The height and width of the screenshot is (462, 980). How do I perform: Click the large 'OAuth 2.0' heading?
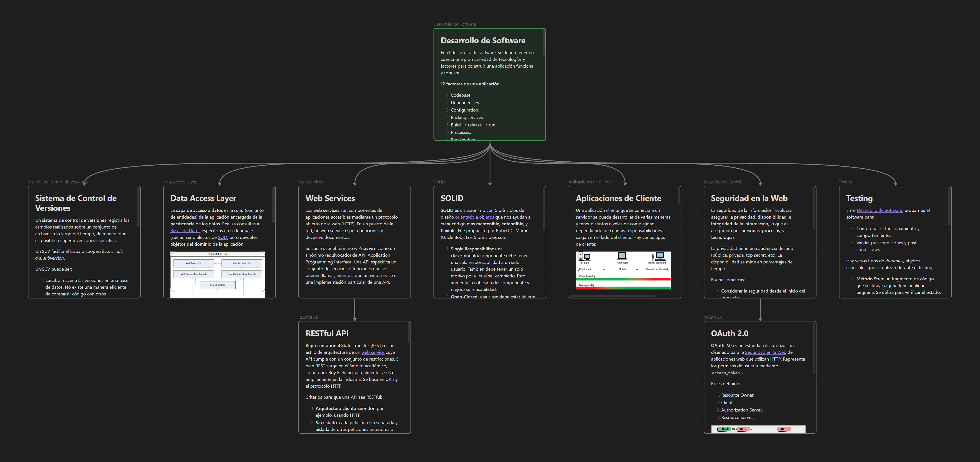[729, 333]
